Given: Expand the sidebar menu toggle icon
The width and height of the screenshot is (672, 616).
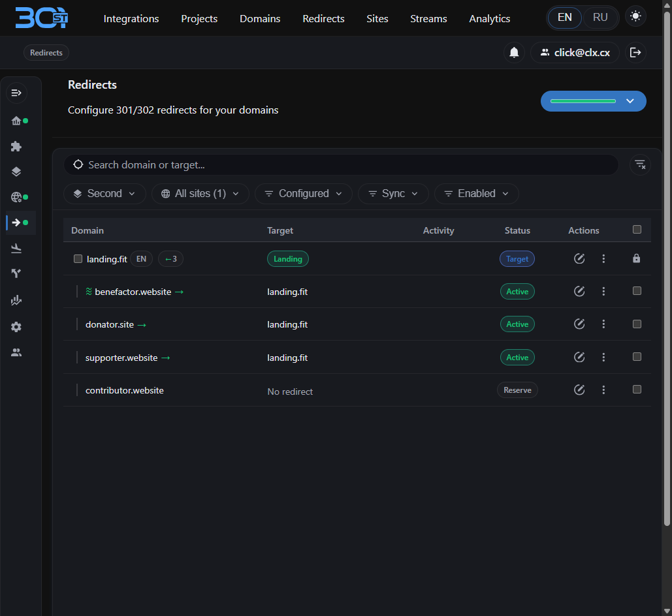Looking at the screenshot, I should pyautogui.click(x=16, y=93).
